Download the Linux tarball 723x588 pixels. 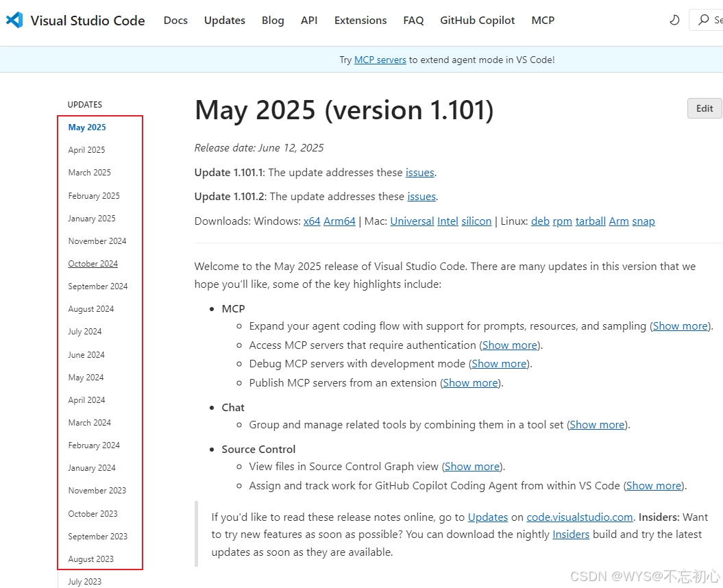591,221
